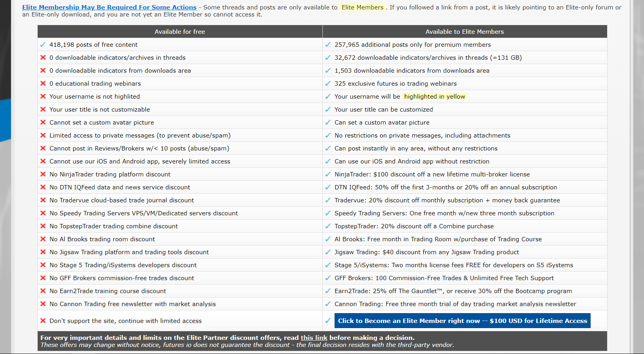644x354 pixels.
Task: Click the checkmark beside username highlighted in yellow
Action: (328, 96)
